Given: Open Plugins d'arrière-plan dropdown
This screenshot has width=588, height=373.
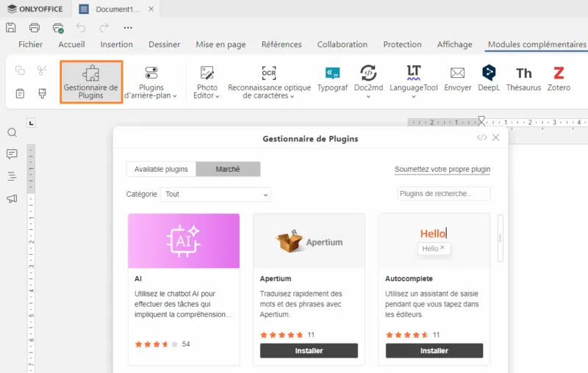Looking at the screenshot, I should pyautogui.click(x=151, y=82).
